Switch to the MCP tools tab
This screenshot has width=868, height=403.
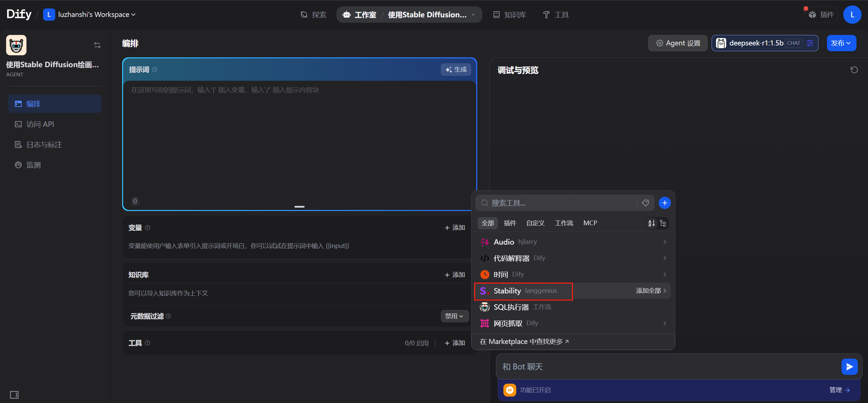[590, 223]
